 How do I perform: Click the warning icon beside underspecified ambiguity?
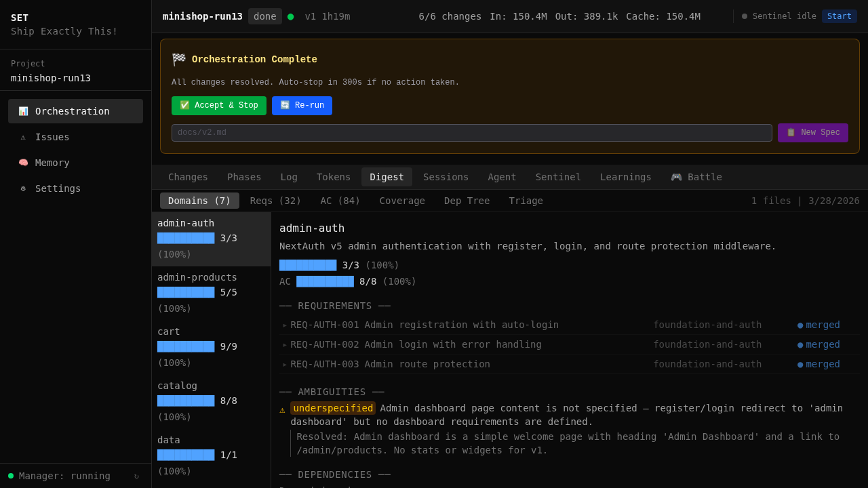[x=282, y=409]
